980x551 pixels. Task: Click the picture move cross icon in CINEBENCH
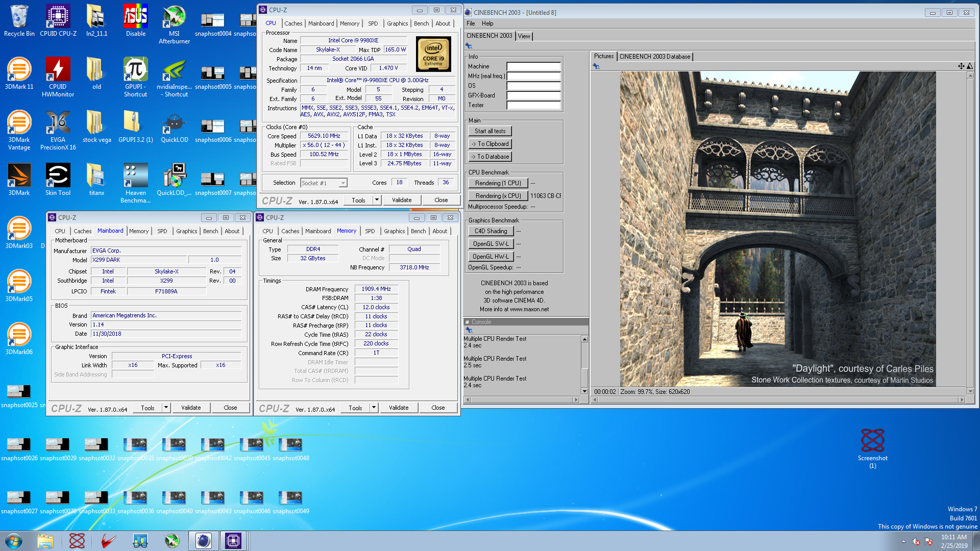coord(961,66)
